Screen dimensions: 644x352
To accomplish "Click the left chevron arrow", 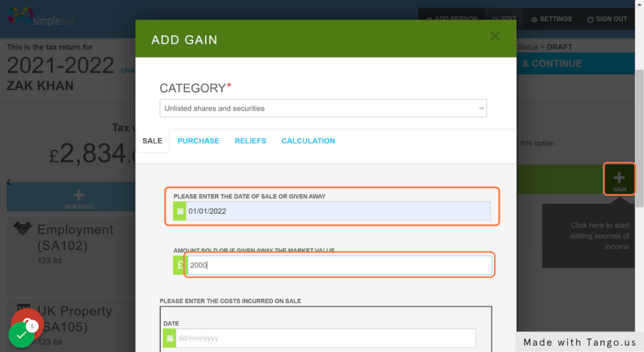I will point(9,182).
